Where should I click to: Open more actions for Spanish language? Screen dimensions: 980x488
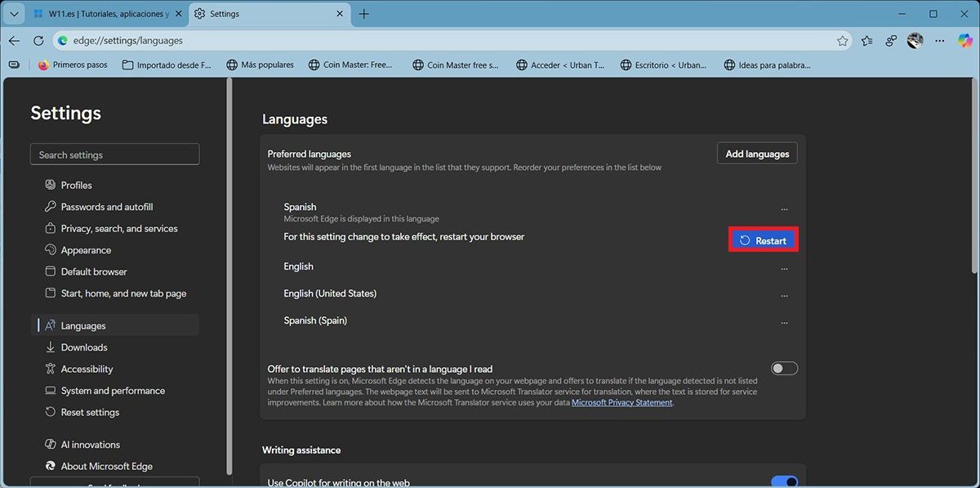tap(784, 209)
